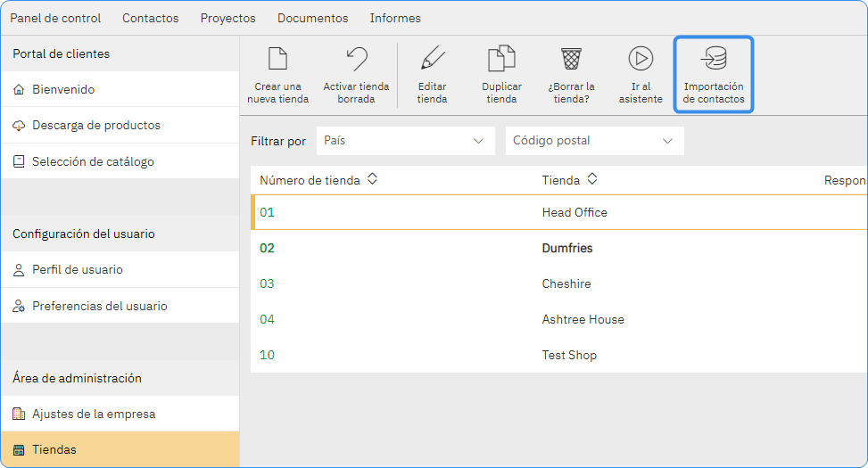The image size is (868, 468).
Task: Open Bienvenido in the sidebar
Action: [63, 90]
